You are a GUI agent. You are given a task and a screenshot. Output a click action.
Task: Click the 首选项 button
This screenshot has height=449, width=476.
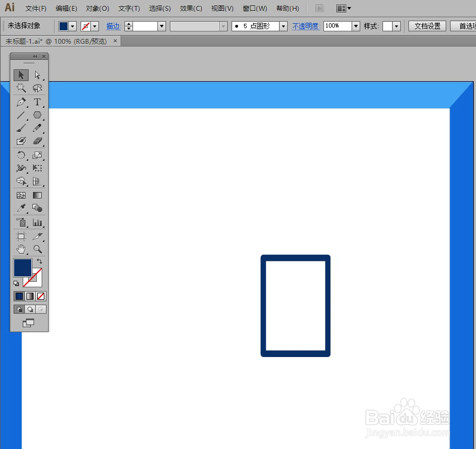pyautogui.click(x=463, y=26)
